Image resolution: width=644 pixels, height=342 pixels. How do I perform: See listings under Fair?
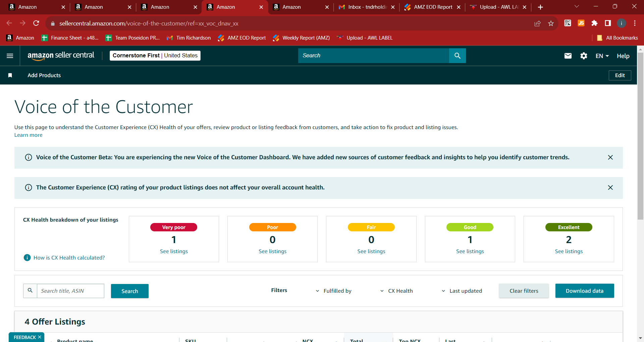click(371, 251)
